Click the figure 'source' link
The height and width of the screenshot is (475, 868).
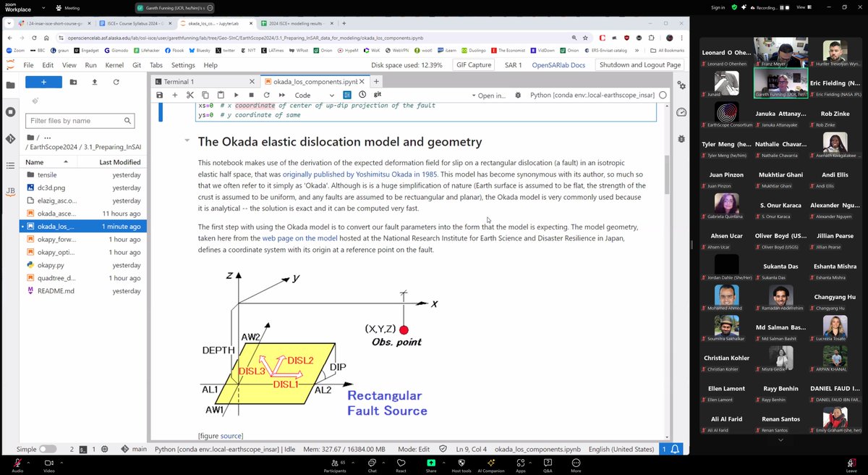pyautogui.click(x=231, y=436)
